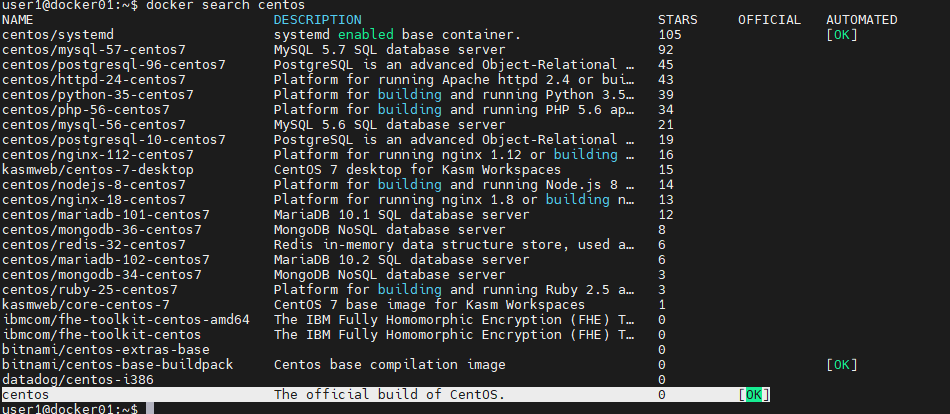Click 'MariaDB 10.1 SQL database server' description
The width and height of the screenshot is (950, 414).
click(401, 215)
